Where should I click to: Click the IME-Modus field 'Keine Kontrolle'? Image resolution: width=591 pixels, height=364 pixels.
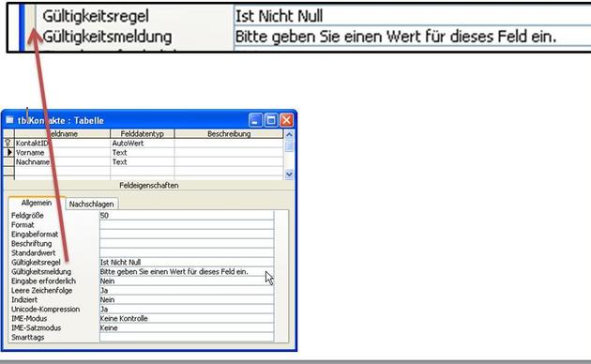click(187, 318)
